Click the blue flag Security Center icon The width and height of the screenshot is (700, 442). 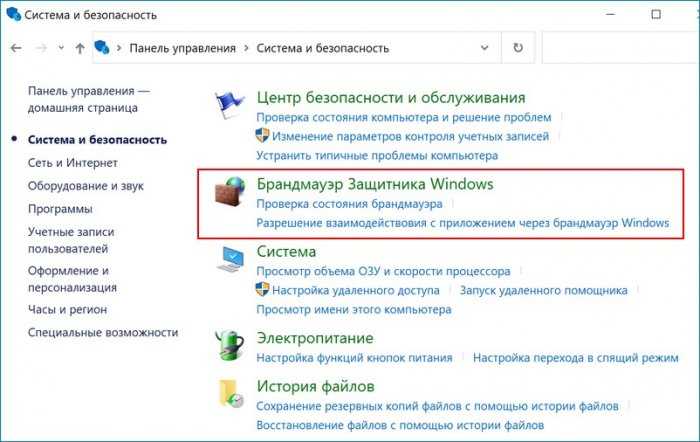[x=229, y=105]
